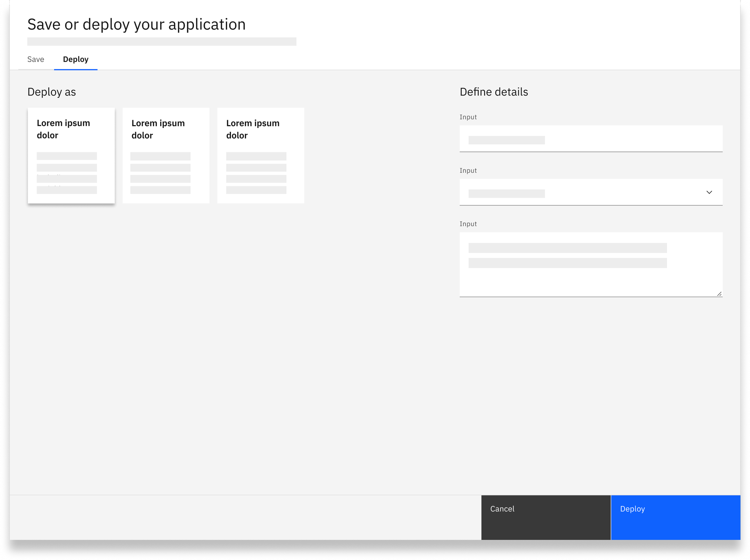Grab the textarea resize handle
This screenshot has width=750, height=560.
click(x=719, y=294)
